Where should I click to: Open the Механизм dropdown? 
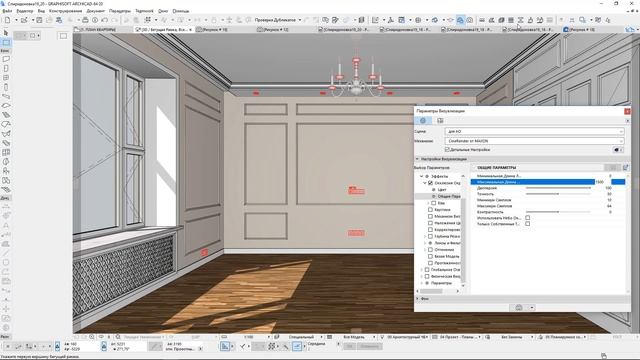534,141
